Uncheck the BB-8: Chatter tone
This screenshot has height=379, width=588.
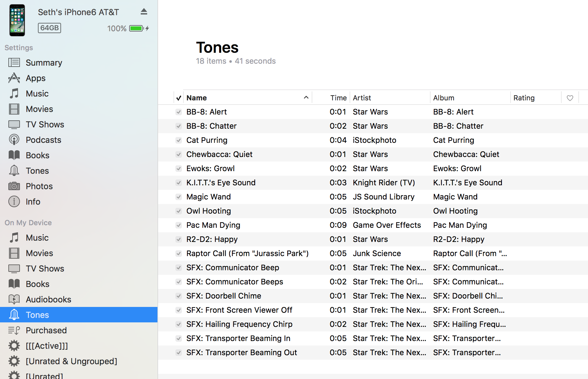click(x=179, y=126)
